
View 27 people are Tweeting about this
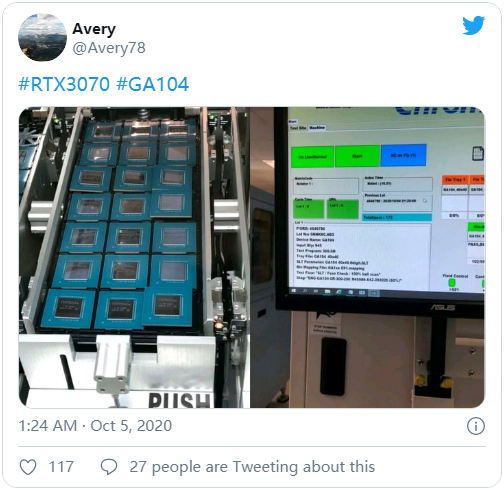click(x=252, y=467)
